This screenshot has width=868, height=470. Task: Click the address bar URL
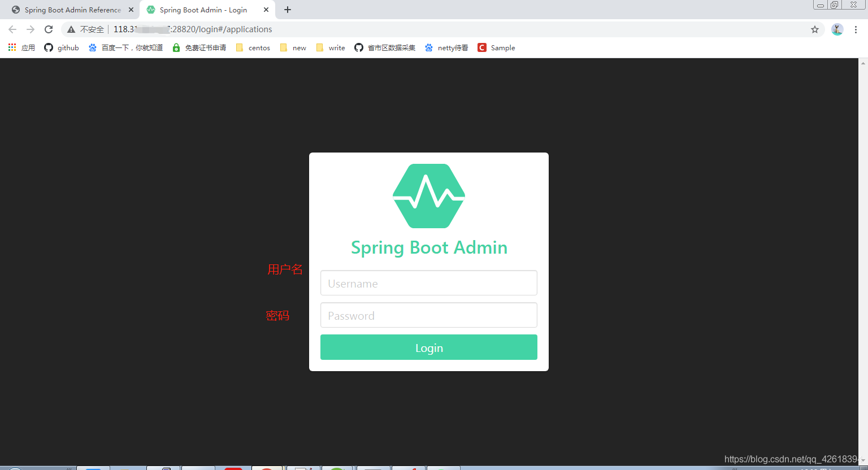tap(193, 29)
